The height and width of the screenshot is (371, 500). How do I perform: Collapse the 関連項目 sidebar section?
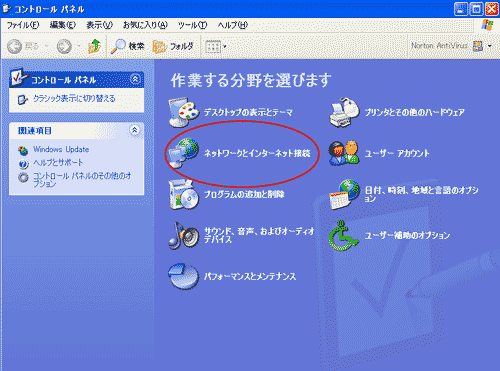click(135, 130)
